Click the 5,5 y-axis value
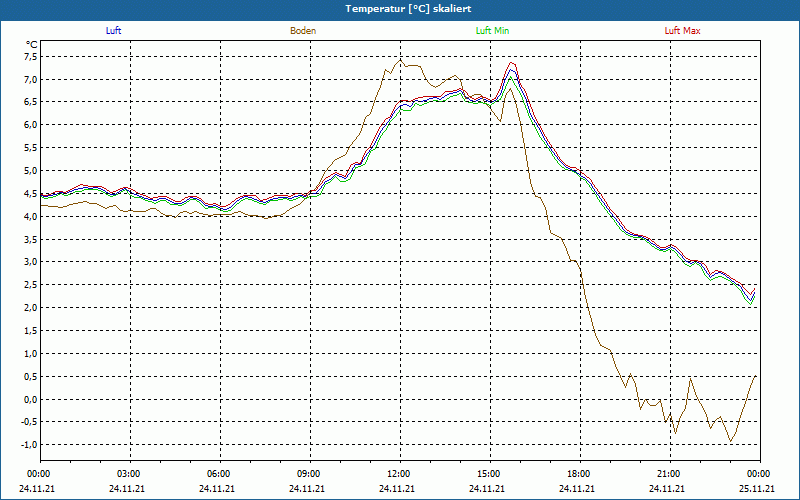This screenshot has width=800, height=500. [31, 148]
